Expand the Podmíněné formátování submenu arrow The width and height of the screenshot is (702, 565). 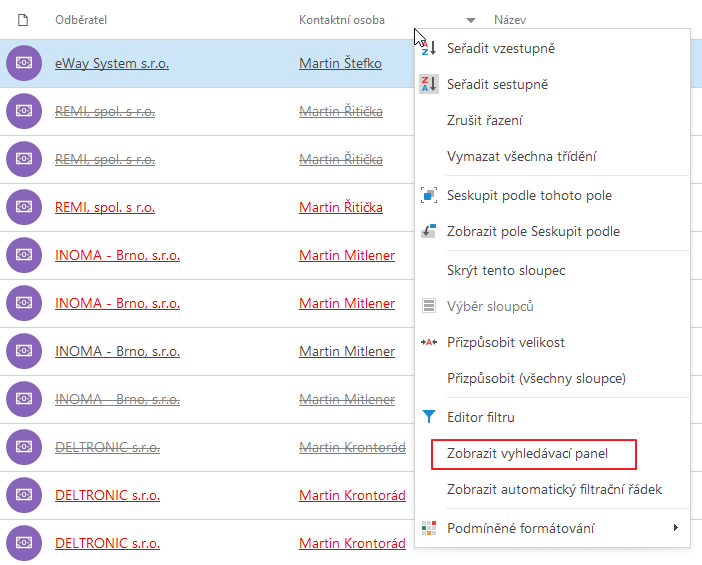click(676, 527)
